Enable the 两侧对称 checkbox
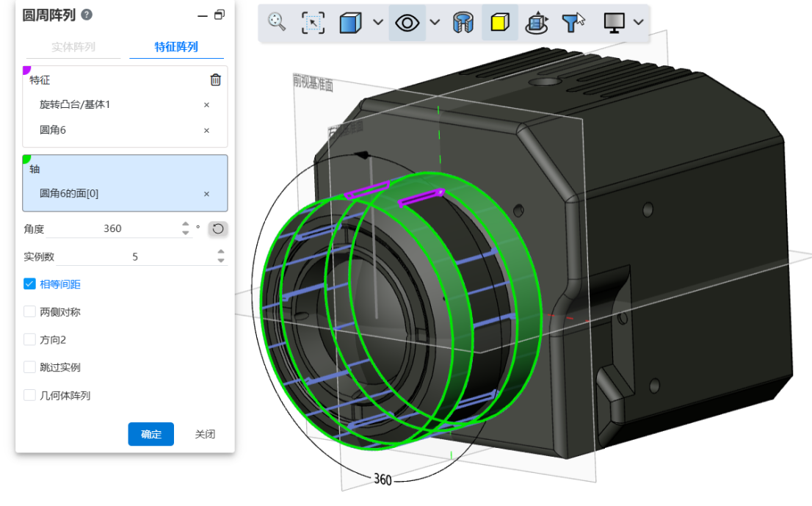Image resolution: width=812 pixels, height=506 pixels. pyautogui.click(x=29, y=312)
